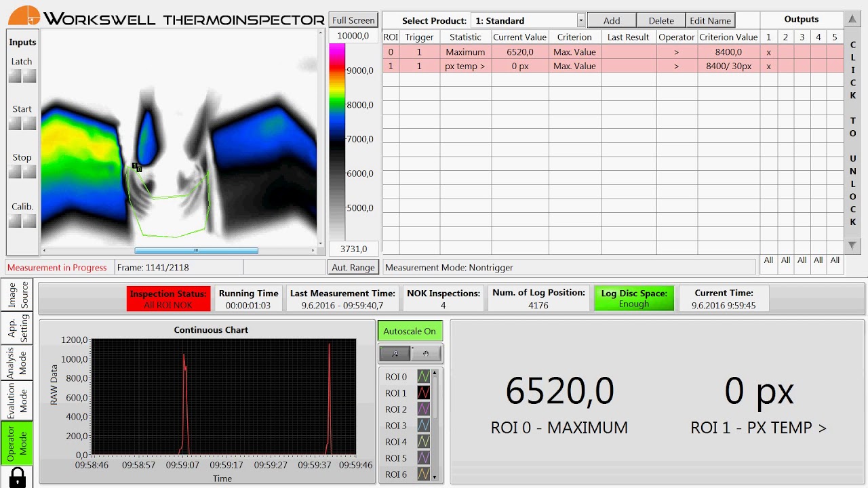
Task: Click the Aut. Range button
Action: pos(353,268)
